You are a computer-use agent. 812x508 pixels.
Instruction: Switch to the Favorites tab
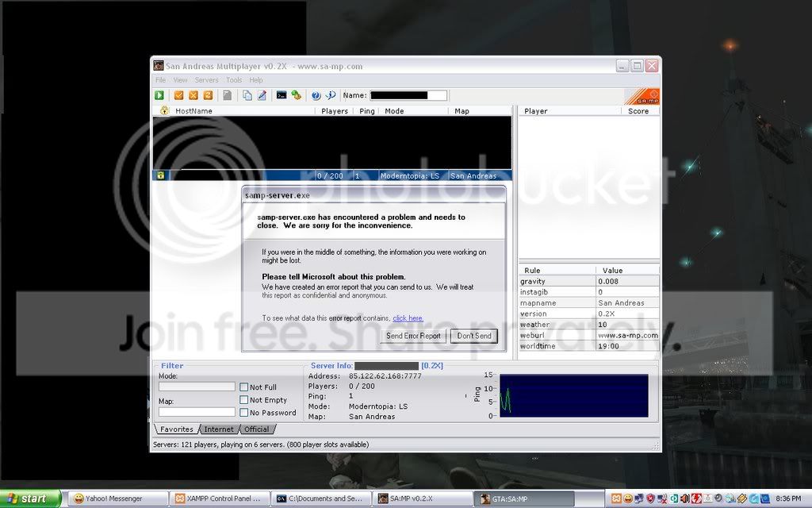tap(177, 429)
